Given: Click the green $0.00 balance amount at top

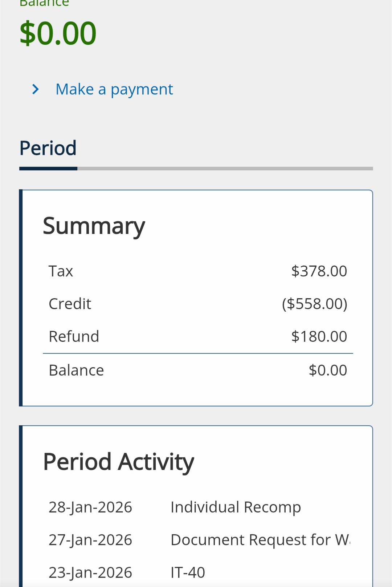Looking at the screenshot, I should pos(58,33).
